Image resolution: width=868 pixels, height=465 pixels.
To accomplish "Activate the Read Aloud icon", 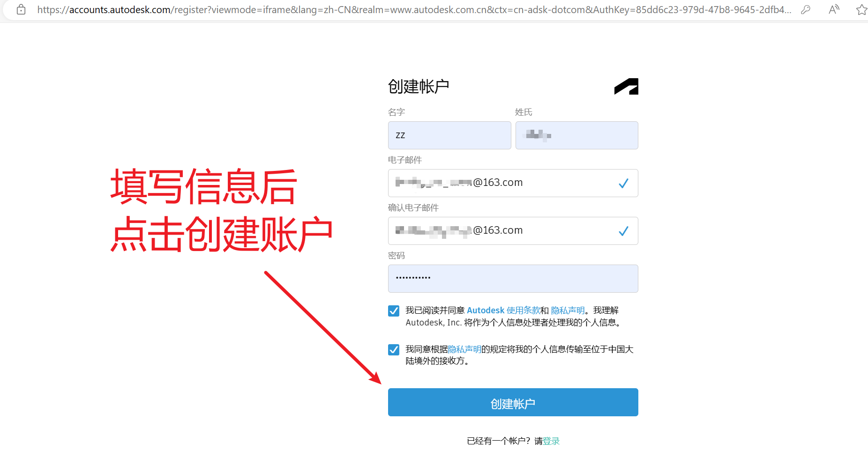I will tap(834, 9).
